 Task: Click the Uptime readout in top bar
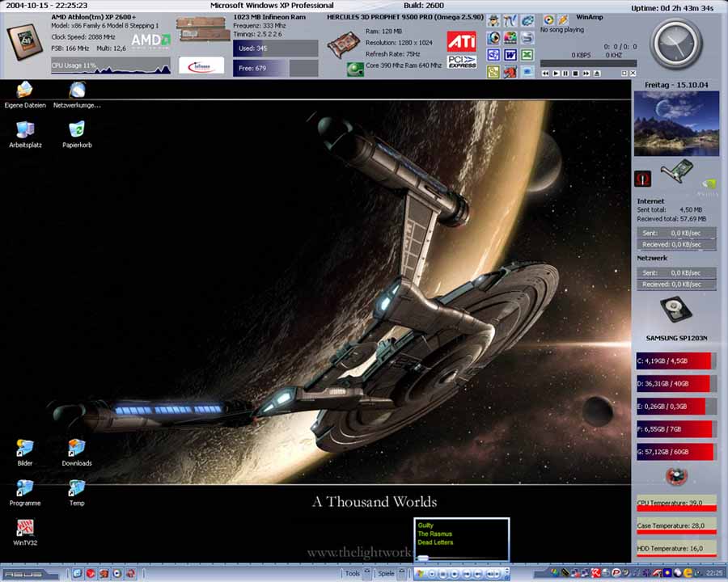[672, 8]
